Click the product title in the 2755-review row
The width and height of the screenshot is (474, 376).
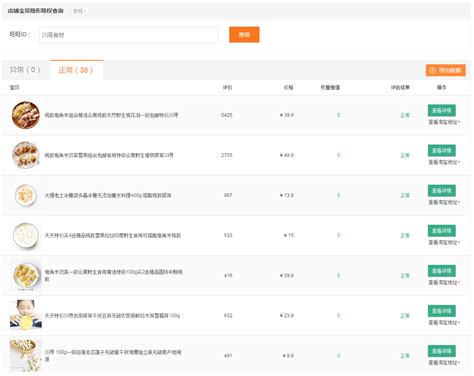109,155
